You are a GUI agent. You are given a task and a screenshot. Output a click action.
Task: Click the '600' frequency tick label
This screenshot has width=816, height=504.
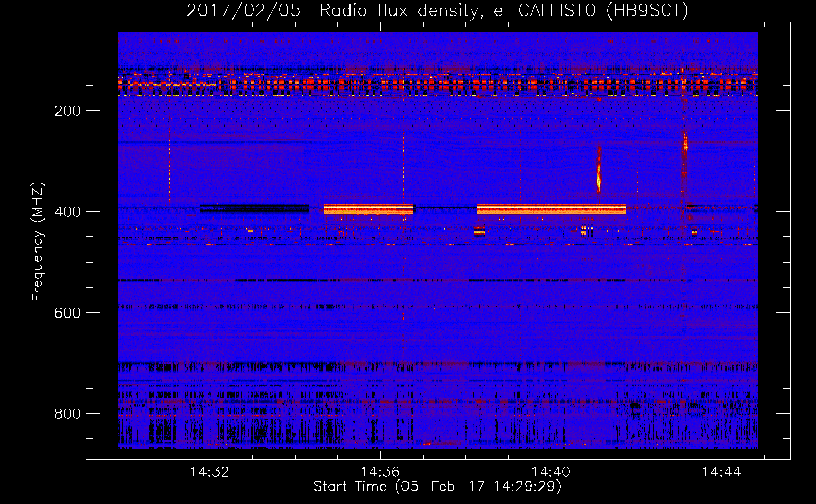point(67,313)
